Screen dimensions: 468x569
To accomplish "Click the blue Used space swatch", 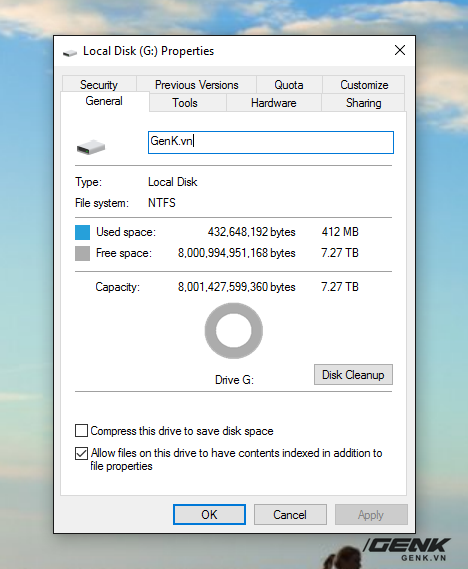I will tap(82, 232).
